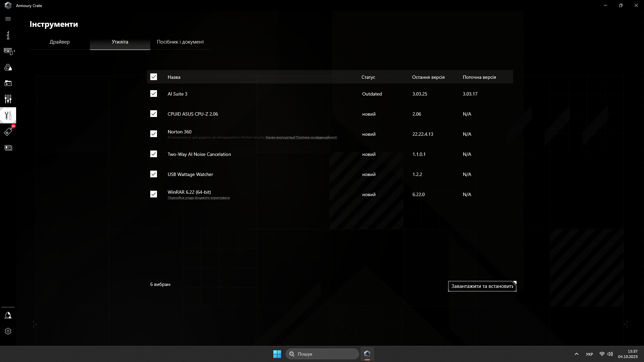The width and height of the screenshot is (644, 362).
Task: Click the Armoury Crate taskbar icon
Action: coord(367,354)
